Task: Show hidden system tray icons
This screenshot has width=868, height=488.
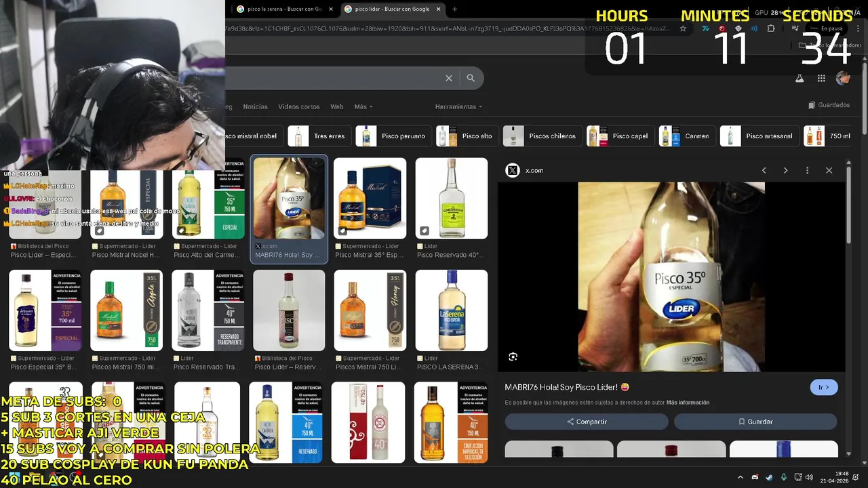Action: click(x=740, y=477)
